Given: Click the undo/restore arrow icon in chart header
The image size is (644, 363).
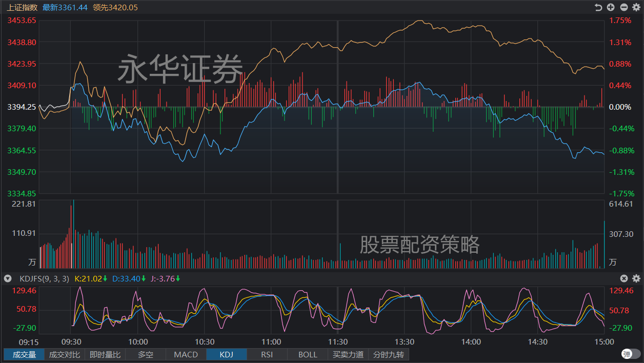Looking at the screenshot, I should (598, 7).
